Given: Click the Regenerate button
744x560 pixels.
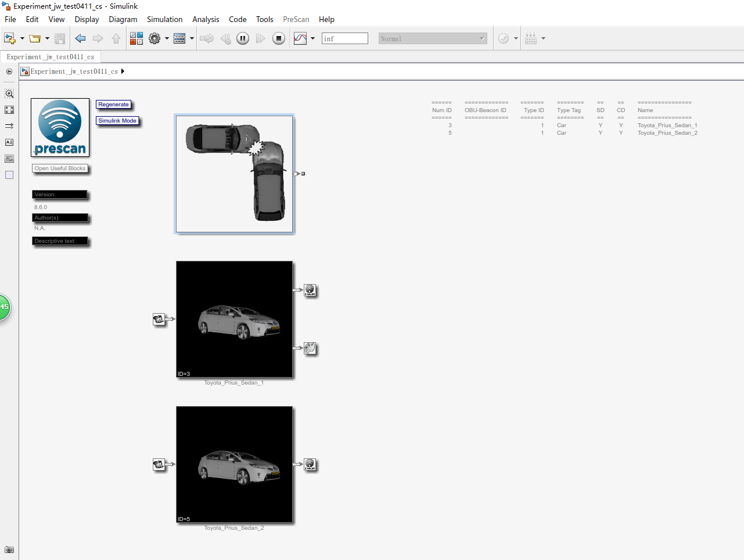Looking at the screenshot, I should pos(114,105).
